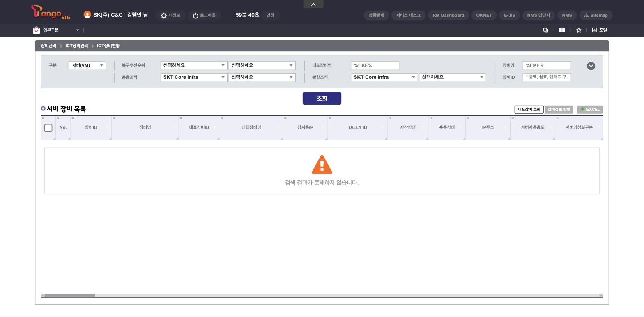This screenshot has width=644, height=317.
Task: Click the Tango STG logo
Action: (x=51, y=12)
